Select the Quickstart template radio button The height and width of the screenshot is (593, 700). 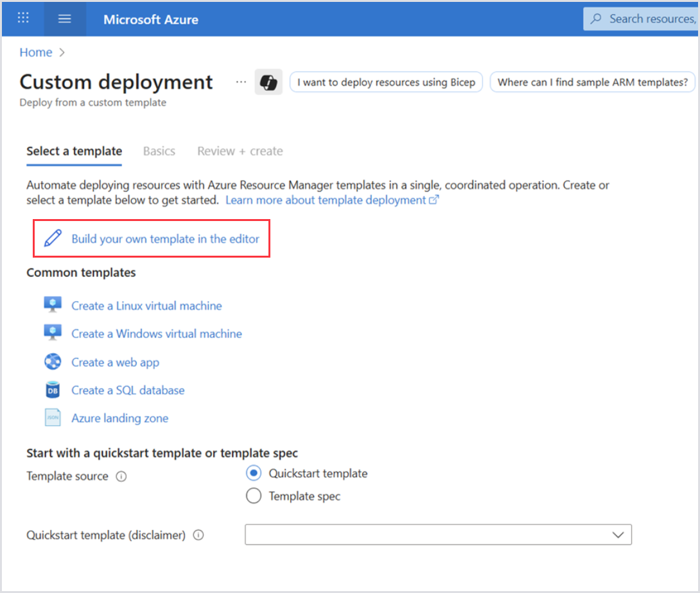click(254, 474)
